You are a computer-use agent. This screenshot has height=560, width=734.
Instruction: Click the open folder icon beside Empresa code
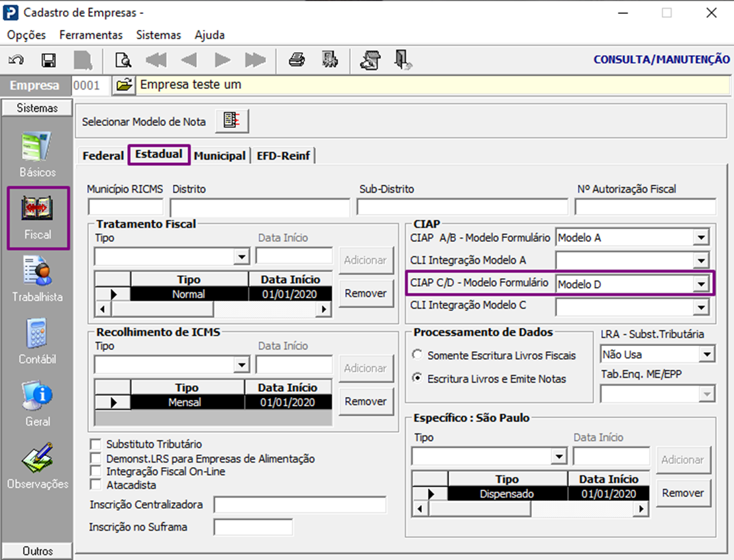click(x=123, y=85)
